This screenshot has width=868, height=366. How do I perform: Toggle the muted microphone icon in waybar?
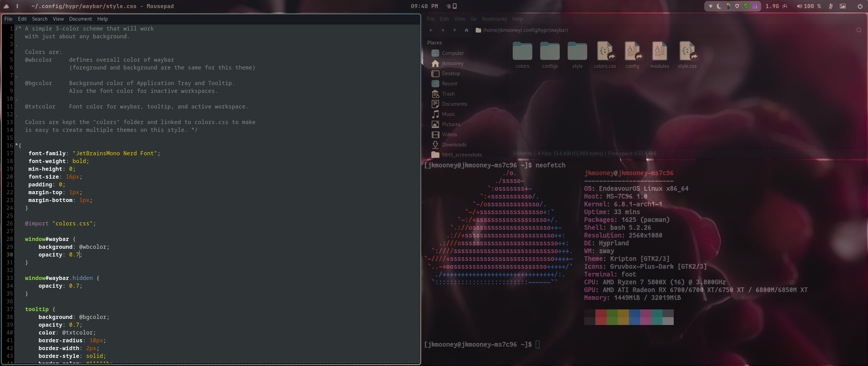click(831, 6)
